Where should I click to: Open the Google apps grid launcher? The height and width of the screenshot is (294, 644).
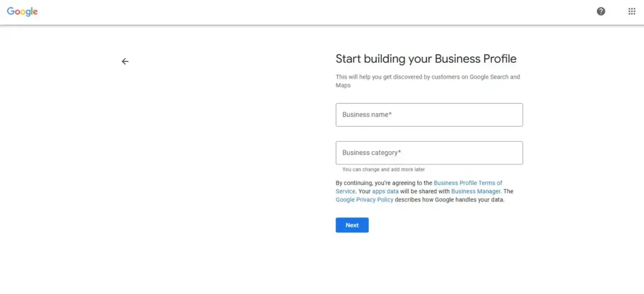click(631, 11)
